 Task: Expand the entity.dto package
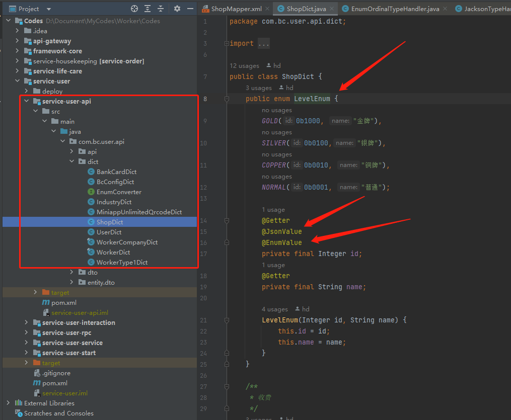coord(71,282)
